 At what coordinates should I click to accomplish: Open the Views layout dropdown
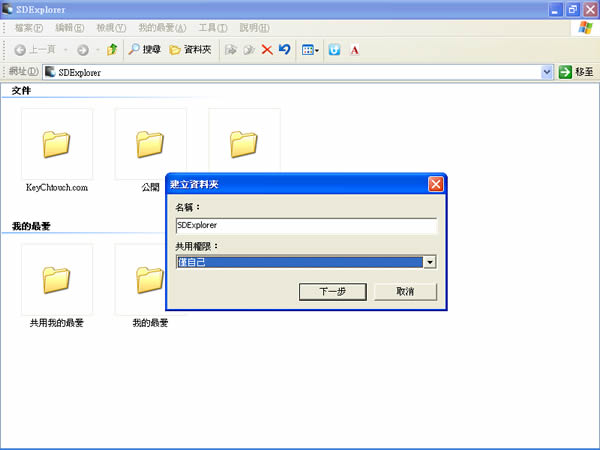[310, 50]
